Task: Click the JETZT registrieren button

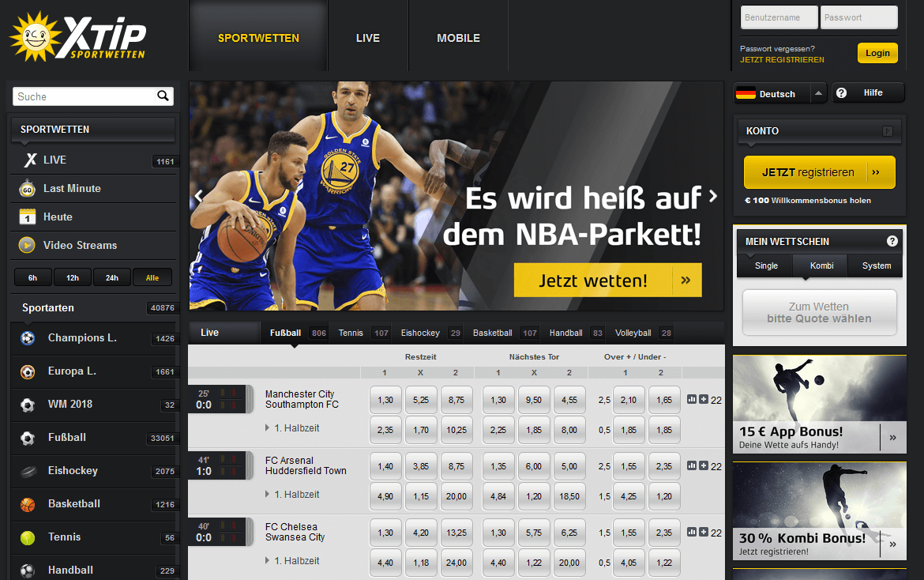Action: tap(820, 172)
